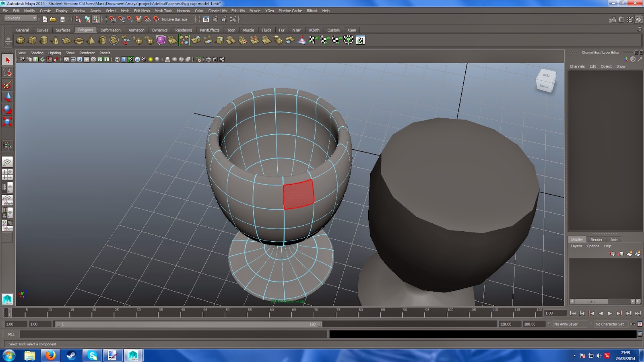
Task: Toggle the auto keyframe key button
Action: tap(633, 324)
